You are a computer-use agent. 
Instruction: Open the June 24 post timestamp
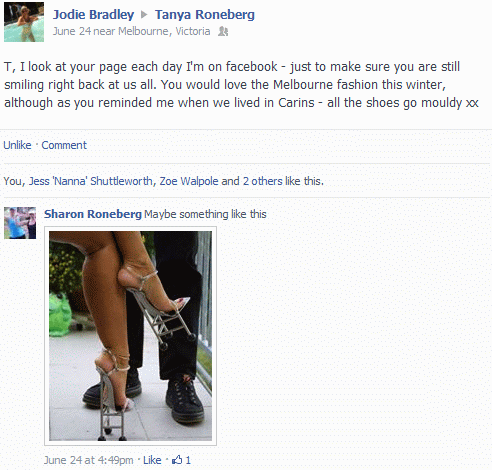72,31
